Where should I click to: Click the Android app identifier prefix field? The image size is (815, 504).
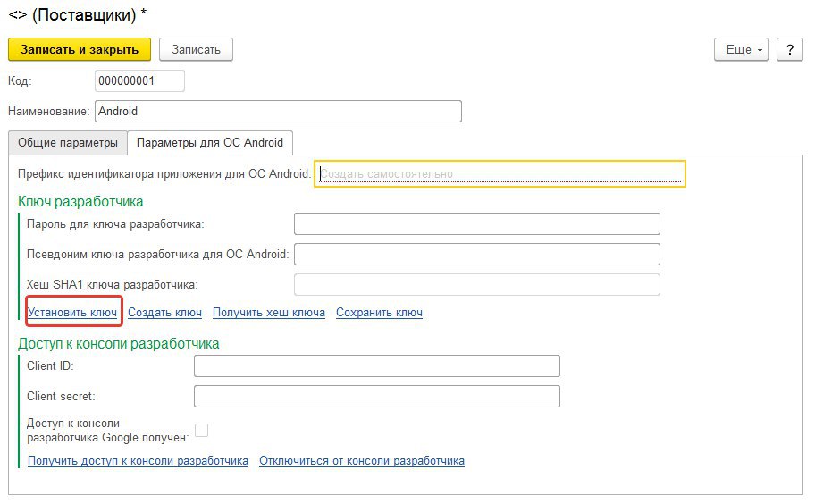coord(500,174)
